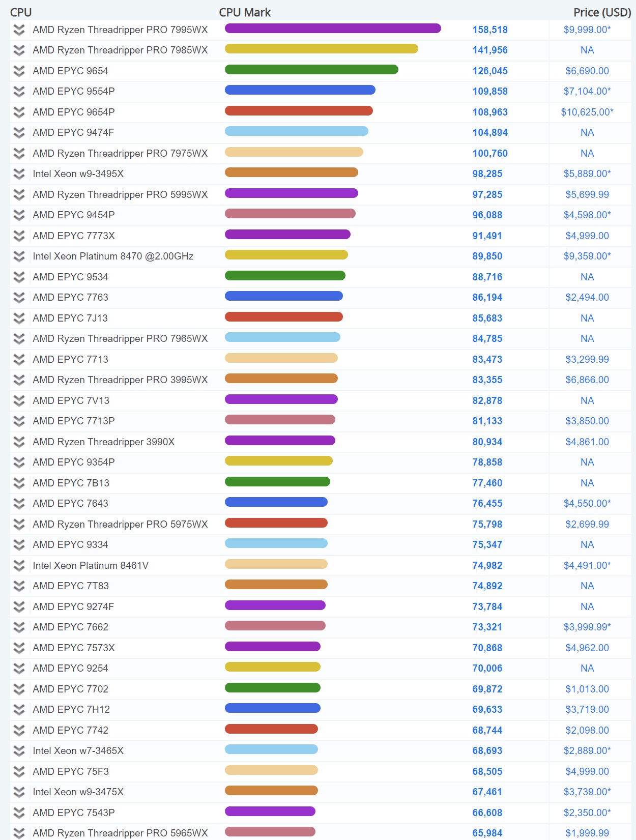Click the $9,999.00* price link
Screen dimensions: 636x840
point(587,30)
